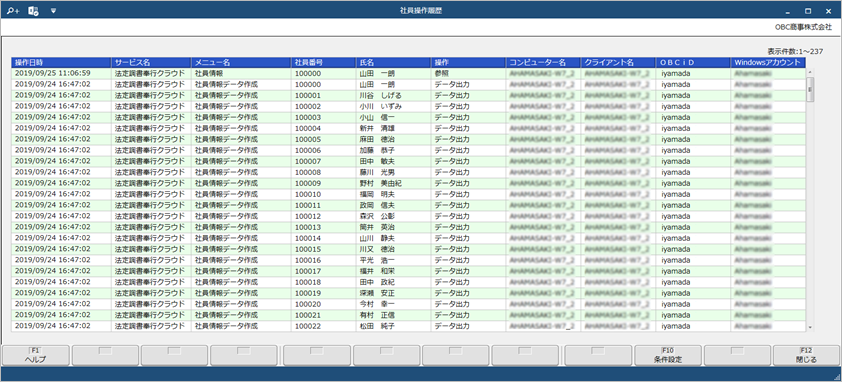The image size is (842, 382).
Task: Sort by the 社員番号 column header
Action: click(x=323, y=62)
